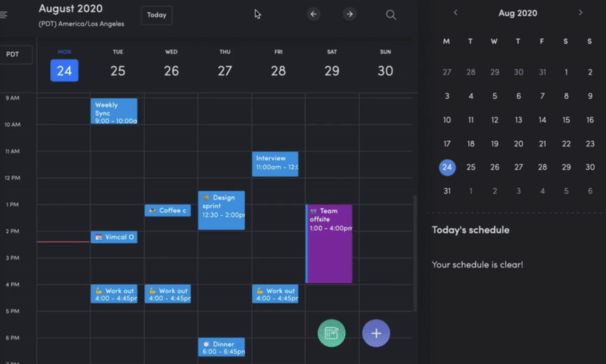Open Wednesday's Work out event
This screenshot has height=364, width=606.
[168, 294]
